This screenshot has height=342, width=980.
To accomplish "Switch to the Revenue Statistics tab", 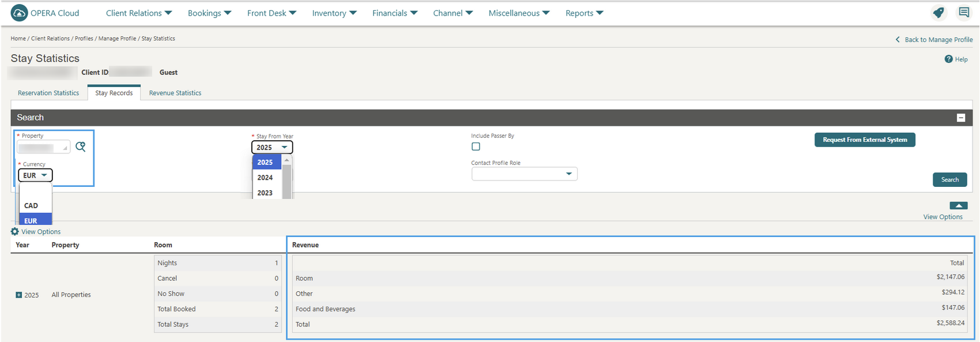I will [175, 93].
